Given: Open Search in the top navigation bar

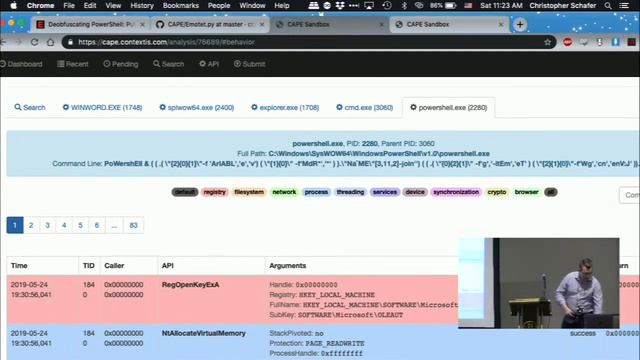Looking at the screenshot, I should coord(169,64).
